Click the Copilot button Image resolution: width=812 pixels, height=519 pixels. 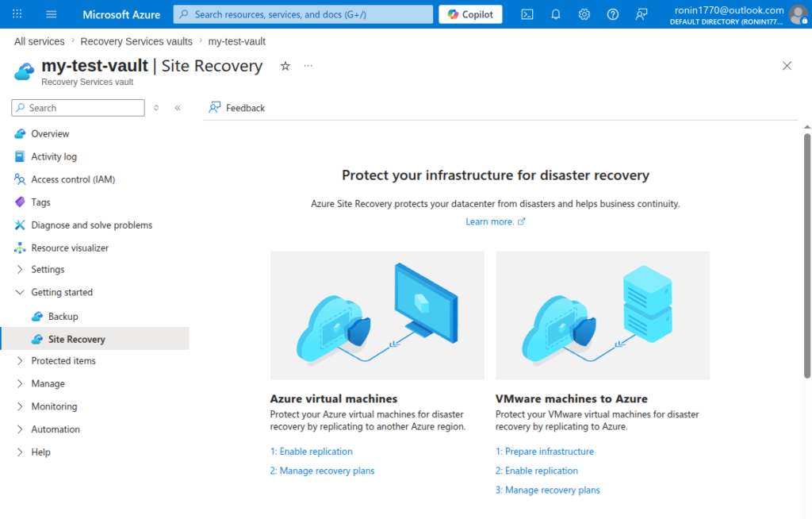coord(470,14)
